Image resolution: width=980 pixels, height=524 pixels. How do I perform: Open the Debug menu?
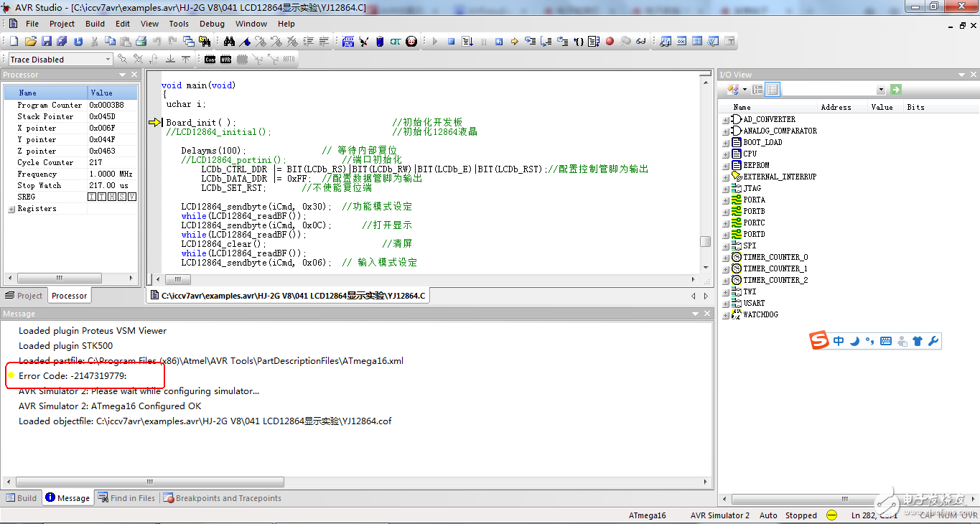[212, 24]
